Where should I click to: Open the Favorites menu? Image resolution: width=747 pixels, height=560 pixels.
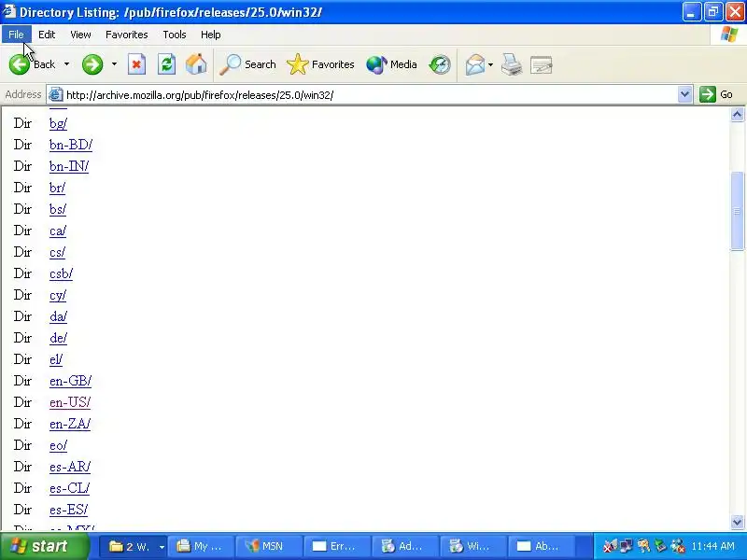tap(127, 35)
